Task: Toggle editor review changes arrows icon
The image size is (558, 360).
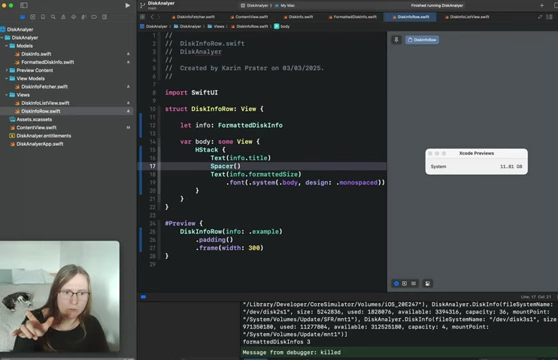Action: pyautogui.click(x=540, y=17)
